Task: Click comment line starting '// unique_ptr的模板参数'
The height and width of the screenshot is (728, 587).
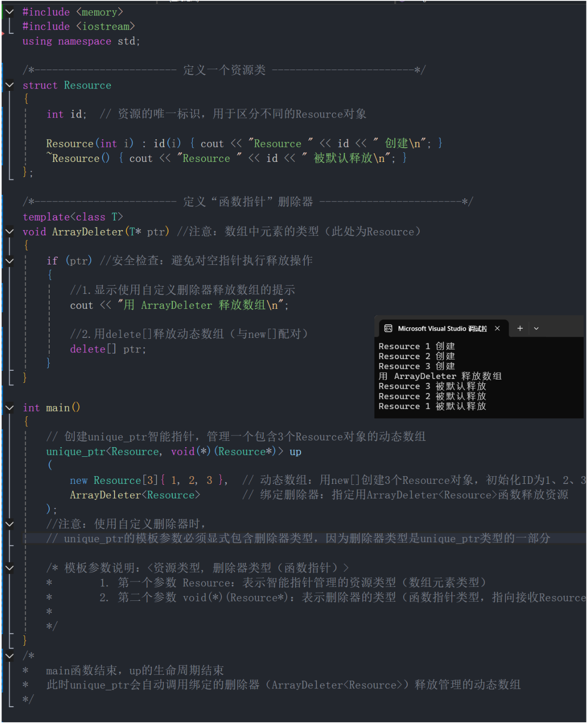Action: tap(298, 538)
